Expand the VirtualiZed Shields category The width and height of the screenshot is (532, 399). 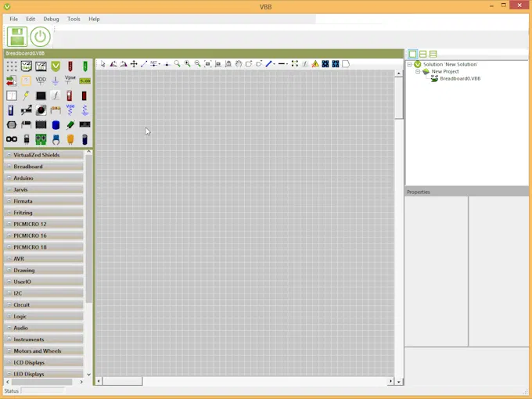point(9,155)
